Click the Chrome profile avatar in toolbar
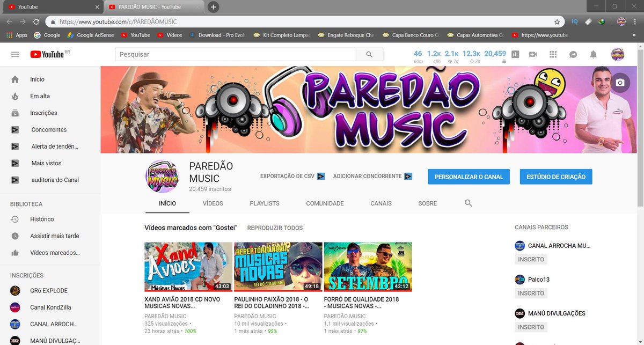This screenshot has height=345, width=644. (x=621, y=22)
